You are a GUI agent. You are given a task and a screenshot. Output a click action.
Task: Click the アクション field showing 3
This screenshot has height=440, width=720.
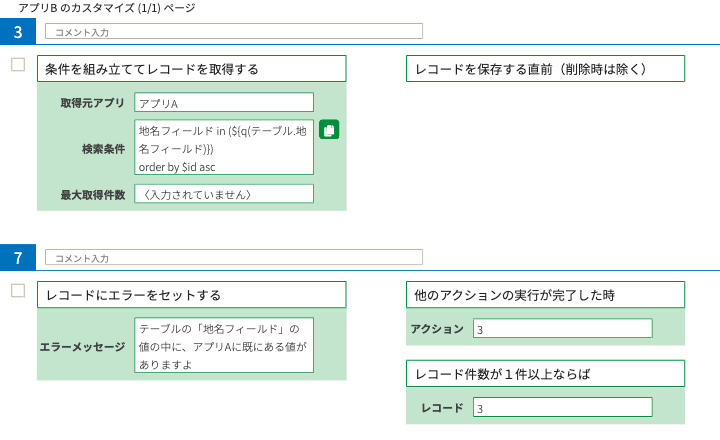click(562, 328)
